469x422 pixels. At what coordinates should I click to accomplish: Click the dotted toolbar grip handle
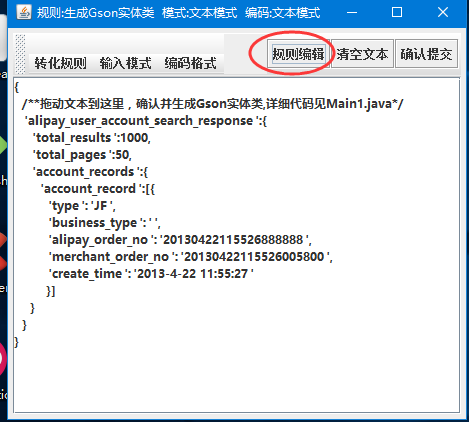20,54
